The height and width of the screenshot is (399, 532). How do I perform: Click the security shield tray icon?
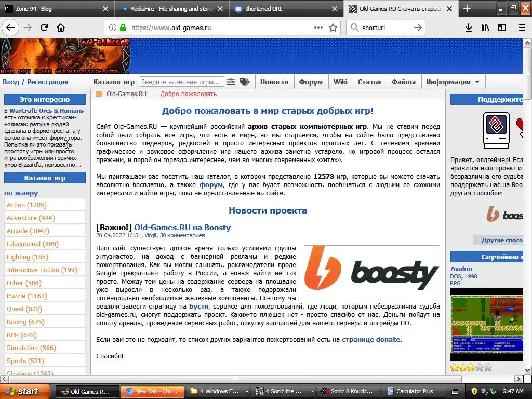point(474,391)
